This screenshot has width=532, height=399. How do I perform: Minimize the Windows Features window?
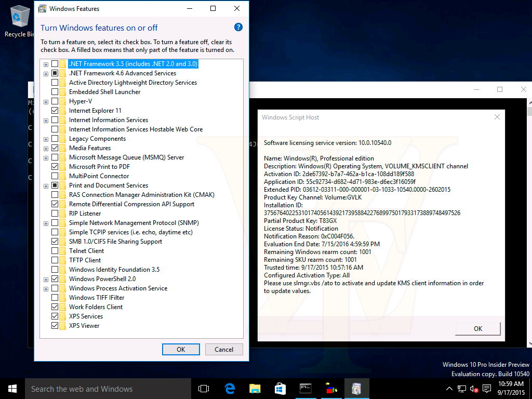189,8
